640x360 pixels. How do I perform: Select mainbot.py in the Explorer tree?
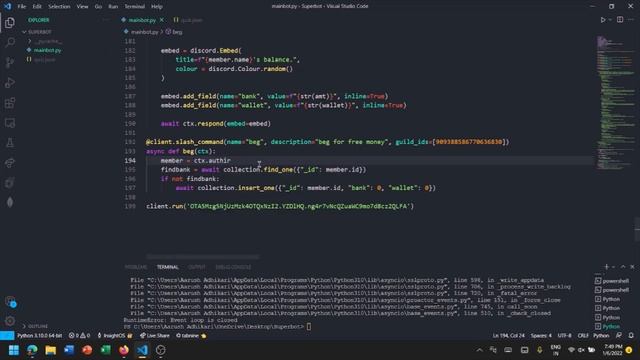(47, 50)
